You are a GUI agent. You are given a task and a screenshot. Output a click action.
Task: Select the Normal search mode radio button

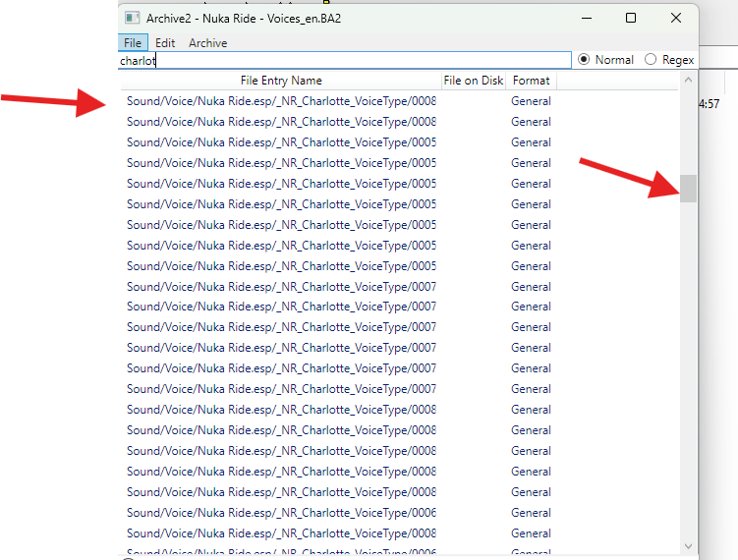[x=584, y=59]
